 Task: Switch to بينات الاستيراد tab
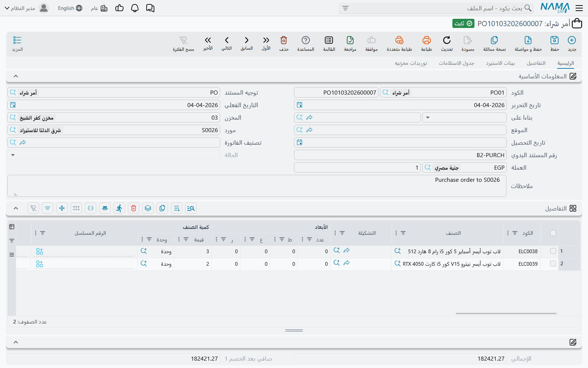click(500, 63)
